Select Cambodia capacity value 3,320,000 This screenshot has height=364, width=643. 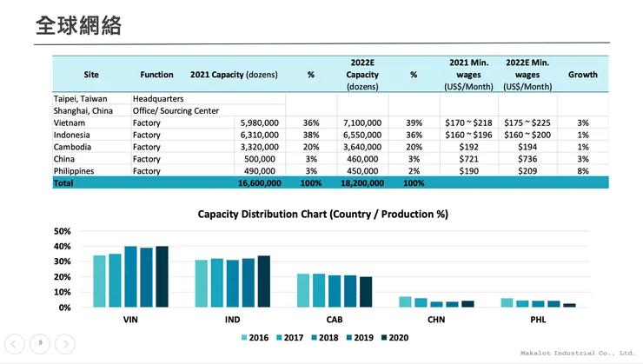[x=260, y=147]
